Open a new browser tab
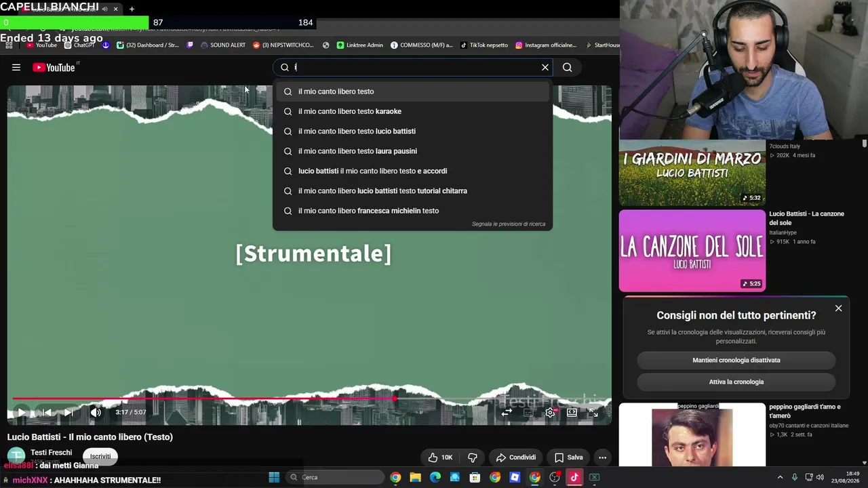Viewport: 868px width, 488px height. [x=132, y=9]
